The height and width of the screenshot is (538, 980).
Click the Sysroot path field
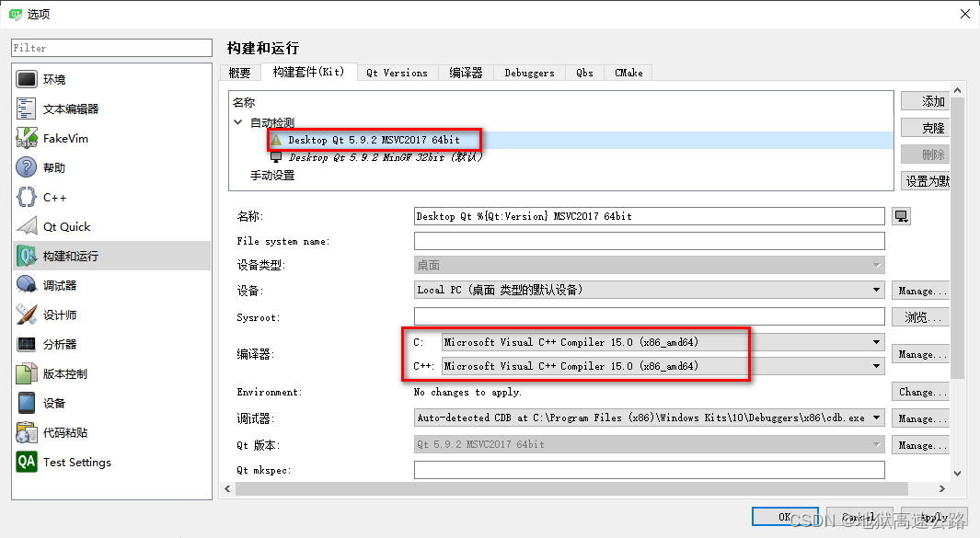650,316
